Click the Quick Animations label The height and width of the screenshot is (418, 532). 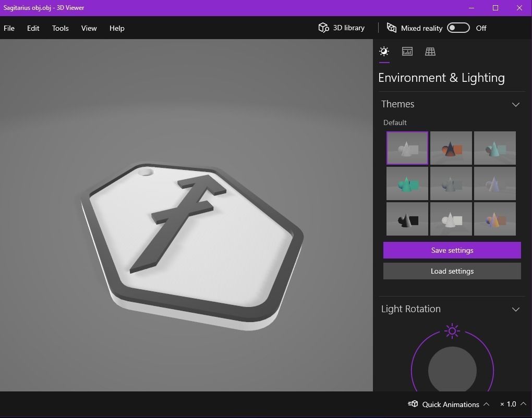click(451, 404)
